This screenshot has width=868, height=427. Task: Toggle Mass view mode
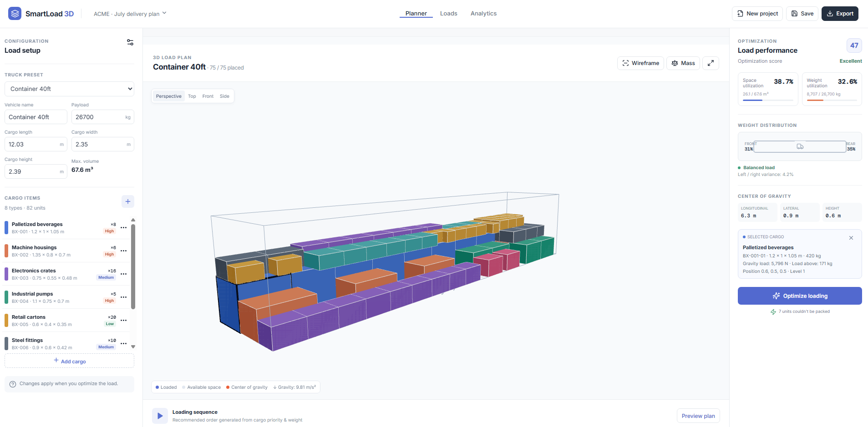tap(683, 63)
